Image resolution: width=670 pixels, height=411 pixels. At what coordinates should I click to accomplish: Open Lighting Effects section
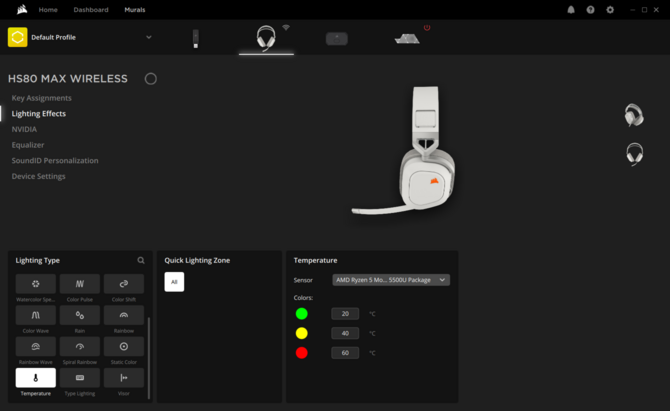[x=38, y=114]
